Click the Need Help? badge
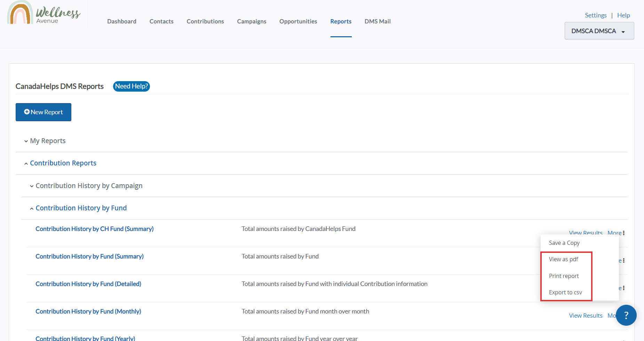The height and width of the screenshot is (341, 644). pyautogui.click(x=132, y=86)
